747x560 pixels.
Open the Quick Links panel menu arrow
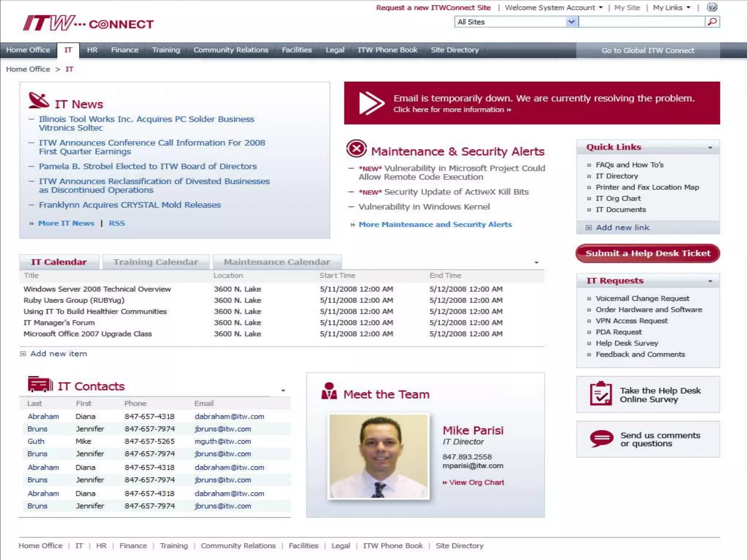710,148
